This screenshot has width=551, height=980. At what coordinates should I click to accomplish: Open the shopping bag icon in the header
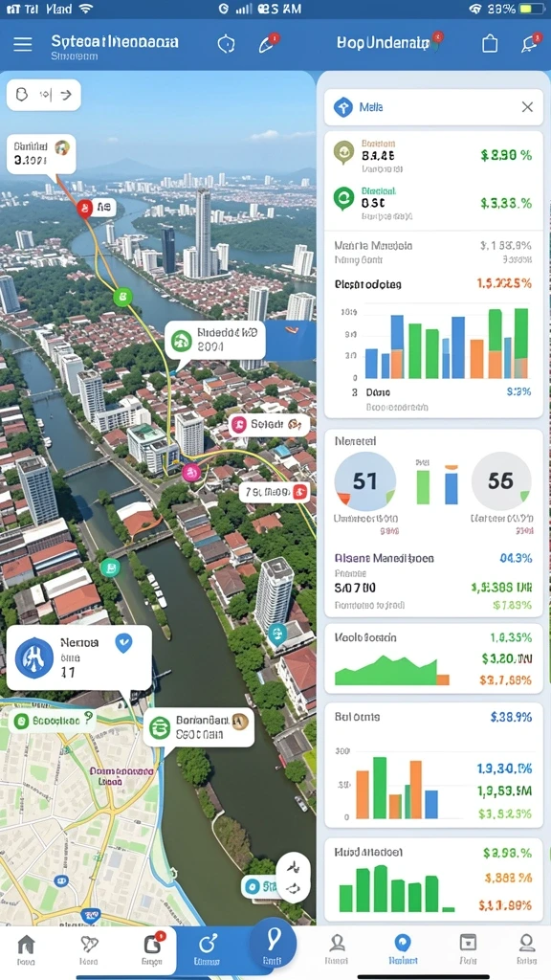491,43
